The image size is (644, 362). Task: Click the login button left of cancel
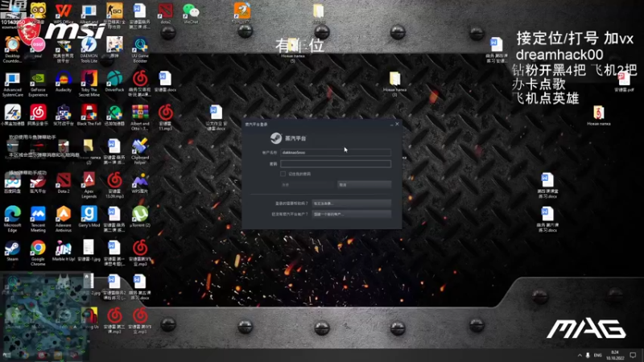pos(308,185)
